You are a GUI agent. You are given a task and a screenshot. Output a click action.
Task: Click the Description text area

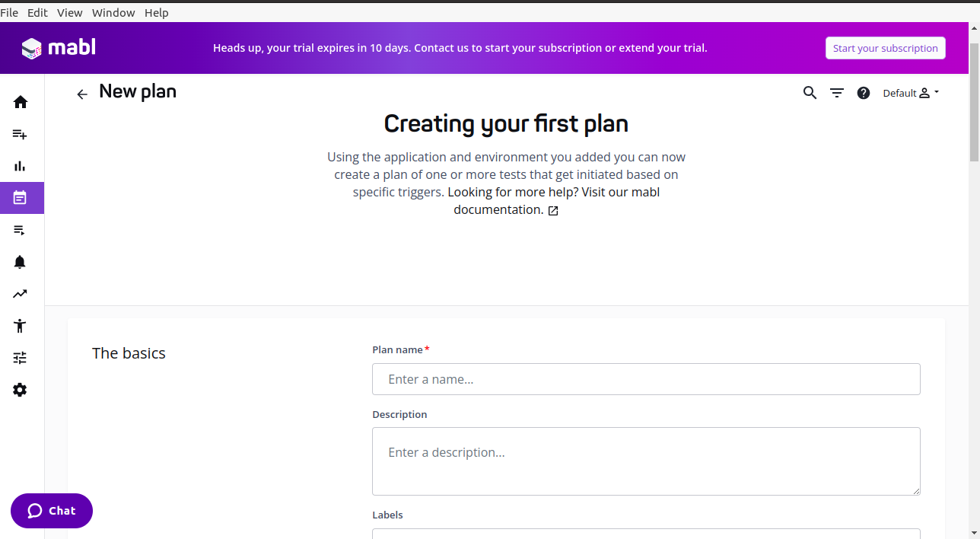pyautogui.click(x=646, y=461)
